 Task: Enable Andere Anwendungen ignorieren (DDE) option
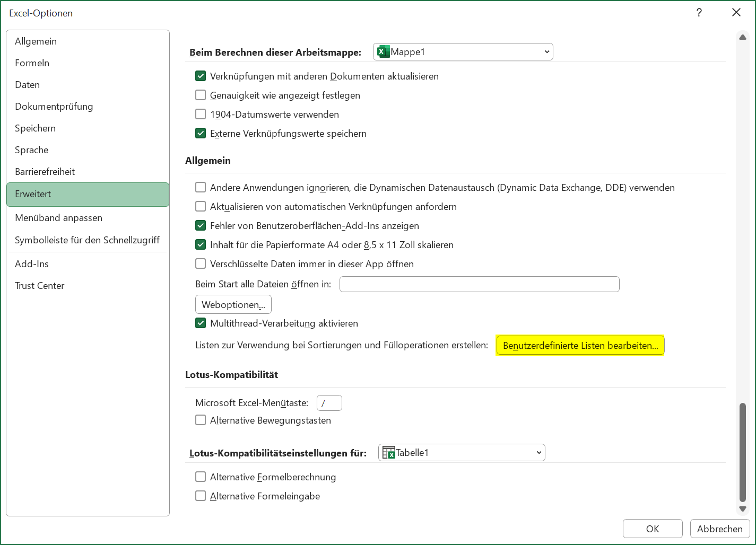(x=201, y=187)
